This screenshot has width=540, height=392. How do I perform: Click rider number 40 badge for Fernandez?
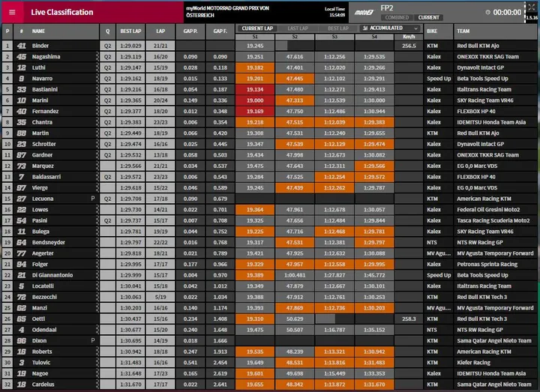[x=21, y=111]
